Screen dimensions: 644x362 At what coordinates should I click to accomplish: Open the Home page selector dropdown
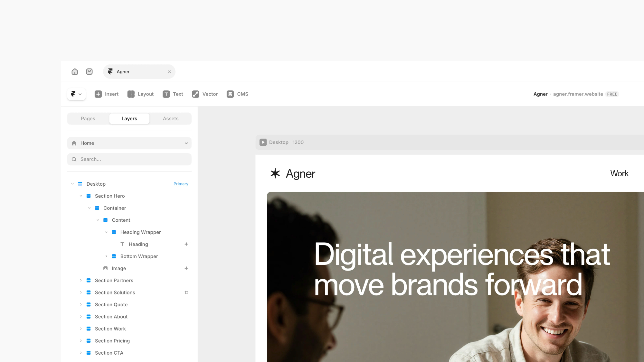tap(129, 143)
